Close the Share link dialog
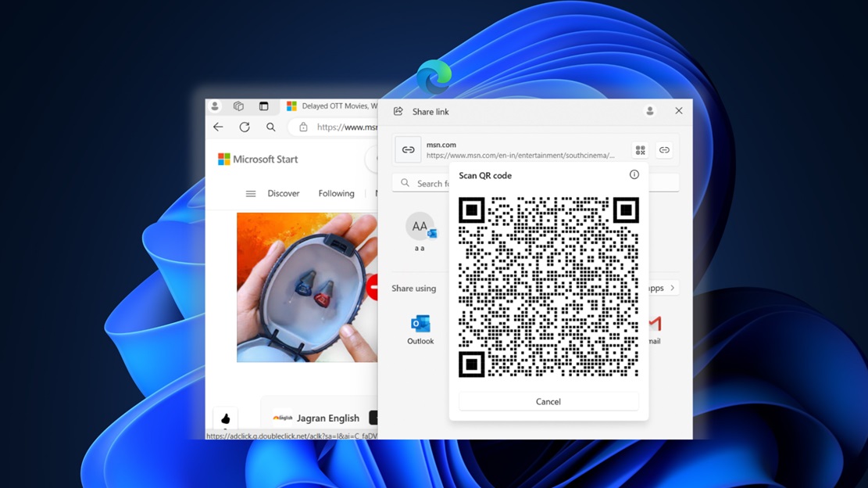 679,111
